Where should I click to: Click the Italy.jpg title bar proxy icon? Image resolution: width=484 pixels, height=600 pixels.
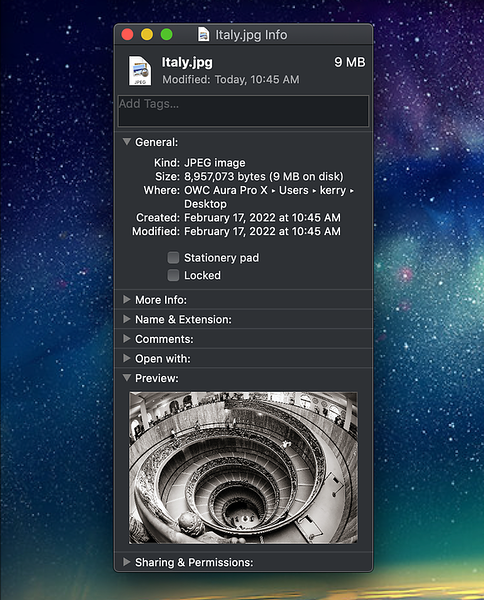204,34
